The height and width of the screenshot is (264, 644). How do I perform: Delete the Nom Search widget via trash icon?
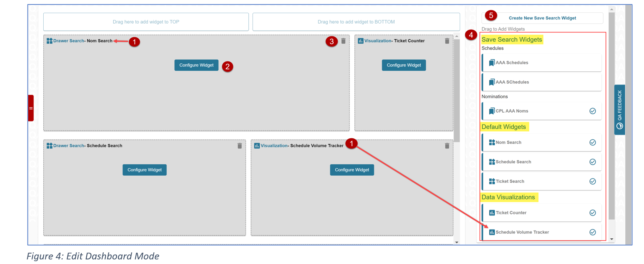(343, 41)
